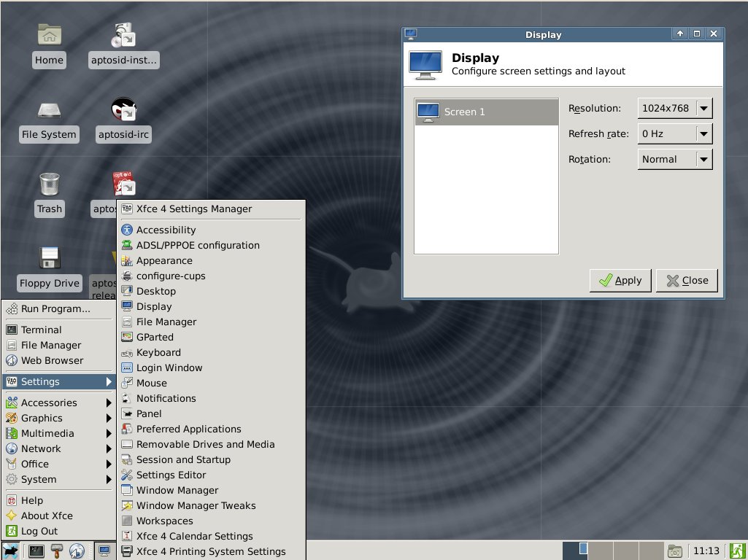Open Terminal from the Xfce menu

click(58, 330)
